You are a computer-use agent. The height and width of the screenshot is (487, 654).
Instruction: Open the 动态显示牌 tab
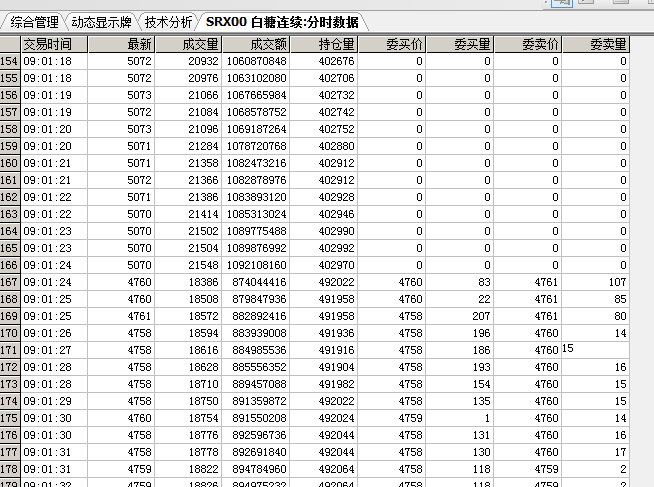tap(101, 21)
